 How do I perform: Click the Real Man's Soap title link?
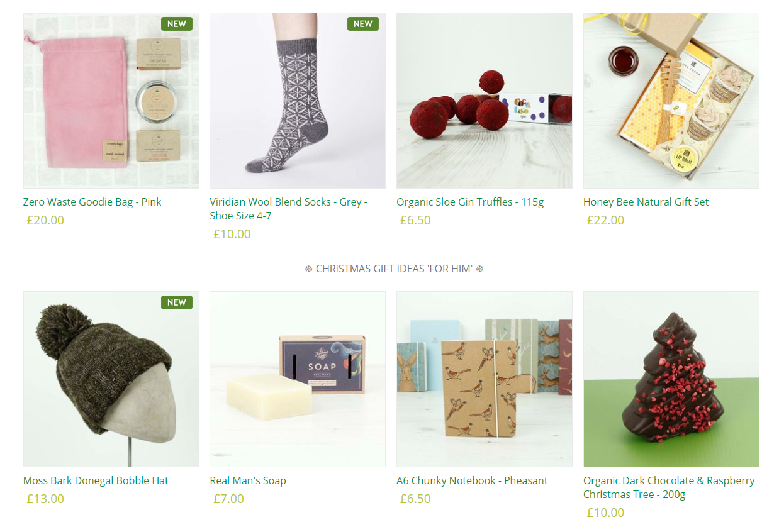248,480
